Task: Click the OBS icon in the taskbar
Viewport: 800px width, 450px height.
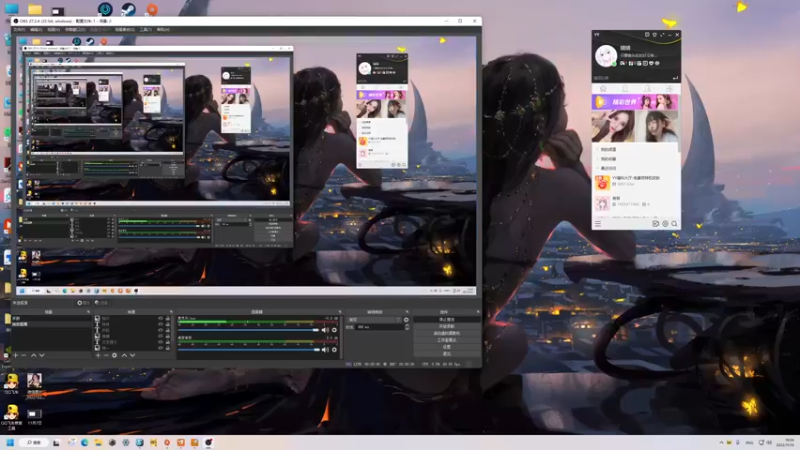Action: coord(209,442)
